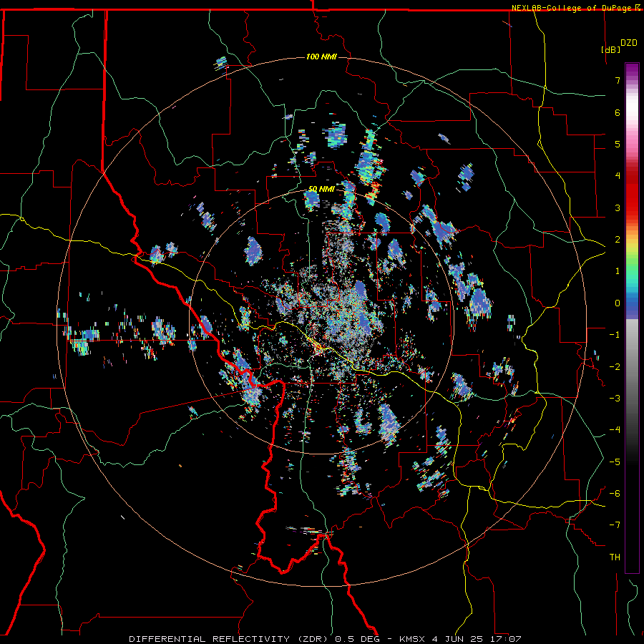Screen dimensions: 644x644
Task: Click the -1 value on the color scale
Action: tap(615, 335)
